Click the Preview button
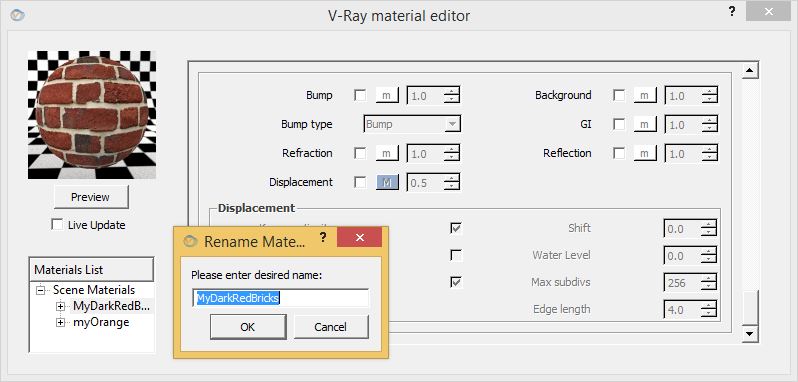 tap(91, 197)
